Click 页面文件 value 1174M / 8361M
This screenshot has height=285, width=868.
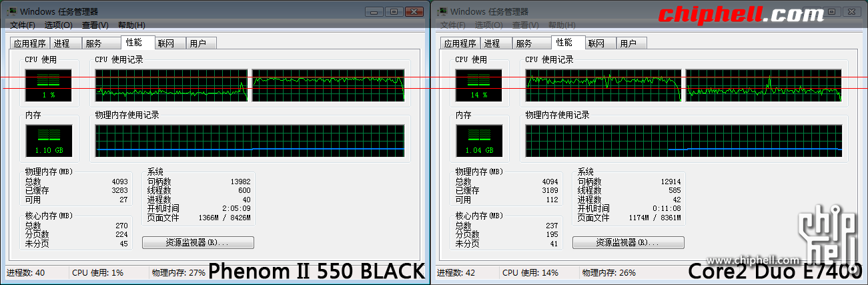655,218
